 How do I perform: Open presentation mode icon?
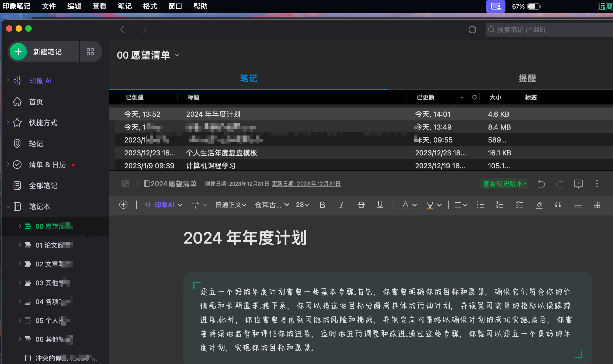point(578,184)
